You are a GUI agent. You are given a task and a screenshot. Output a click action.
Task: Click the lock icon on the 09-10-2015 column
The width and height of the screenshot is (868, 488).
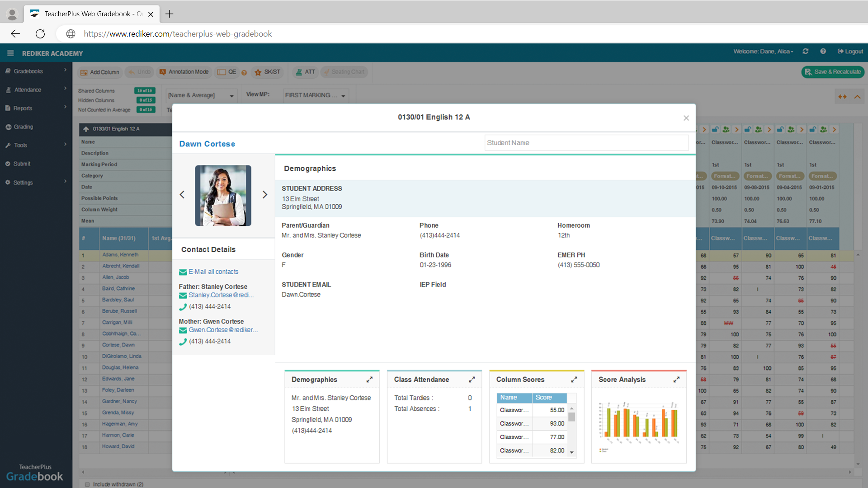click(x=715, y=130)
